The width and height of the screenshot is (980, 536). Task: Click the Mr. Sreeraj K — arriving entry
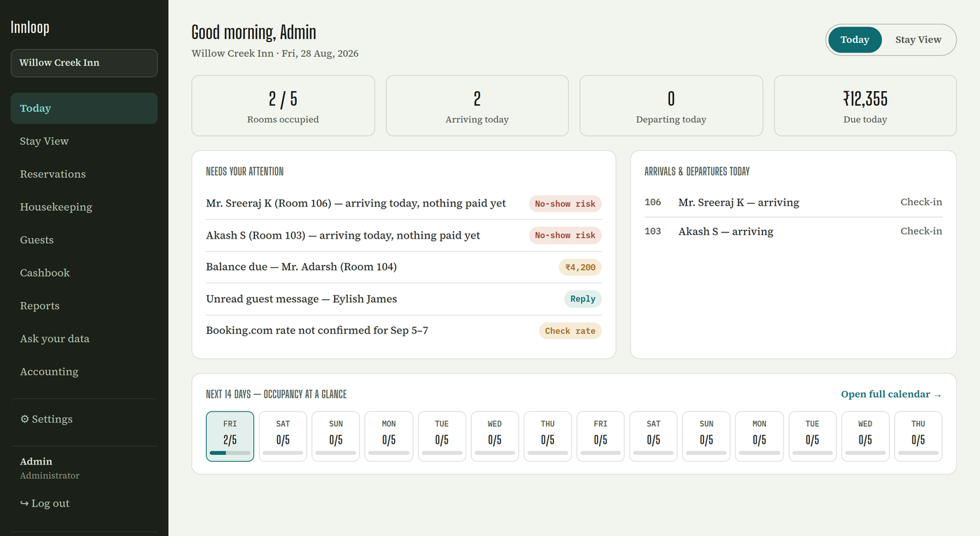pyautogui.click(x=738, y=203)
